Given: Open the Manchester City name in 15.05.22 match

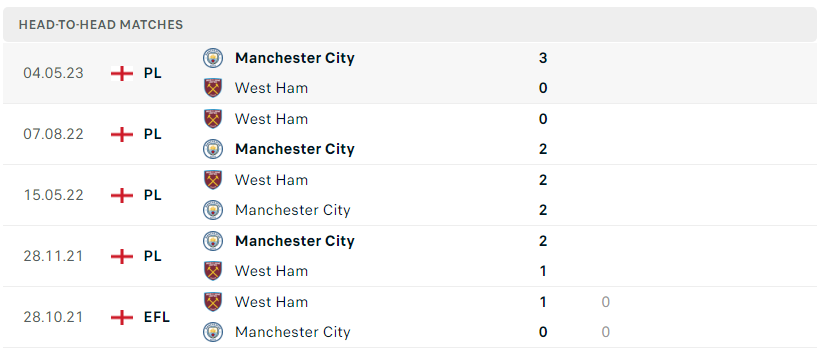Looking at the screenshot, I should click(293, 210).
